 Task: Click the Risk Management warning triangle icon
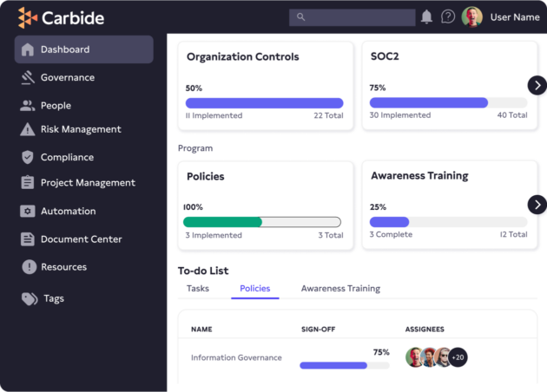coord(28,130)
